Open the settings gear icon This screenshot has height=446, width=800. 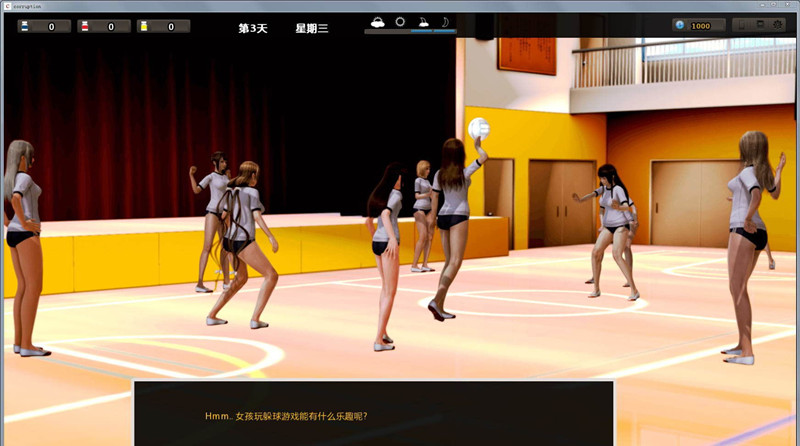[777, 25]
